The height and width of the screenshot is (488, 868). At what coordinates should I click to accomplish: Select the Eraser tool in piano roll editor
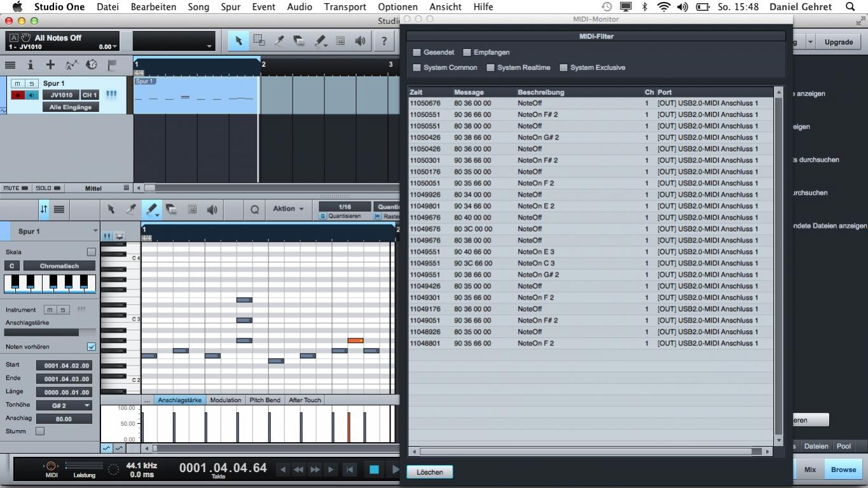pyautogui.click(x=172, y=209)
